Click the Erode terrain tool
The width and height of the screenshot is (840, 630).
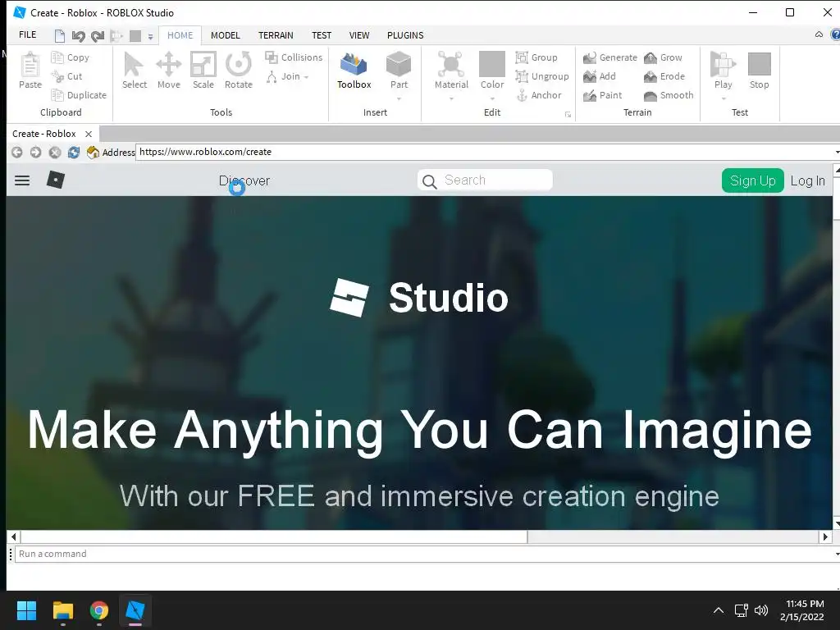coord(664,76)
